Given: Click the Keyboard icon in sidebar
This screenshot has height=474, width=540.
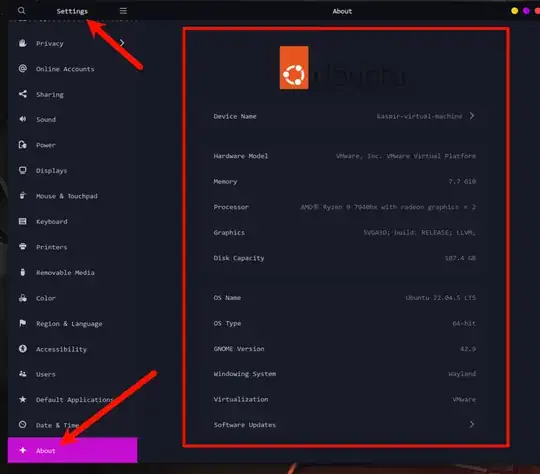Looking at the screenshot, I should point(23,221).
